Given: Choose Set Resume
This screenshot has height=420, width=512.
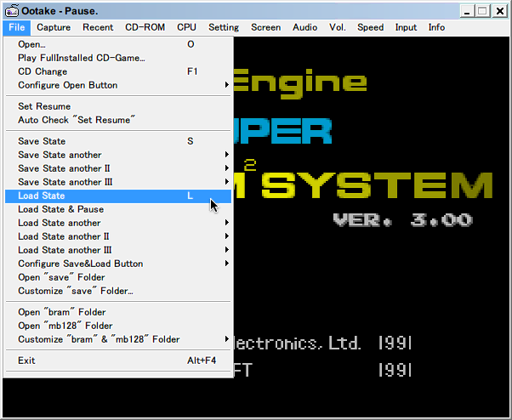Looking at the screenshot, I should tap(118, 106).
